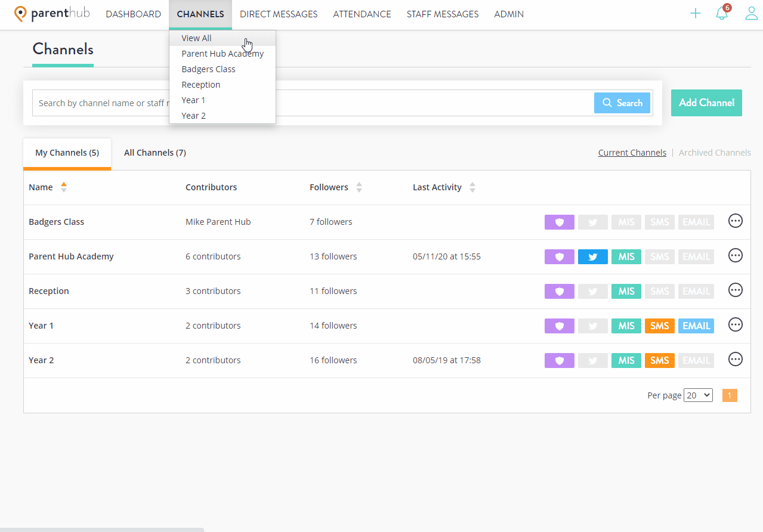Click shield badge for Parent Hub Academy

point(560,256)
